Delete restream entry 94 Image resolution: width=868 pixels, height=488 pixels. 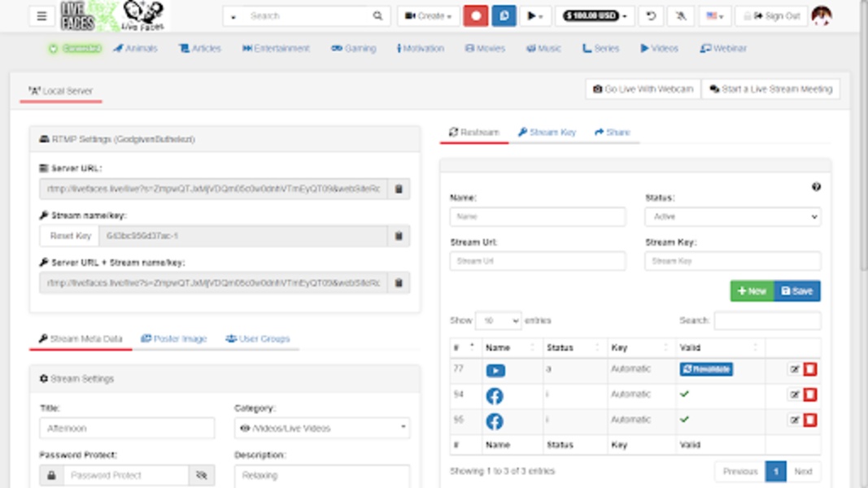point(810,394)
